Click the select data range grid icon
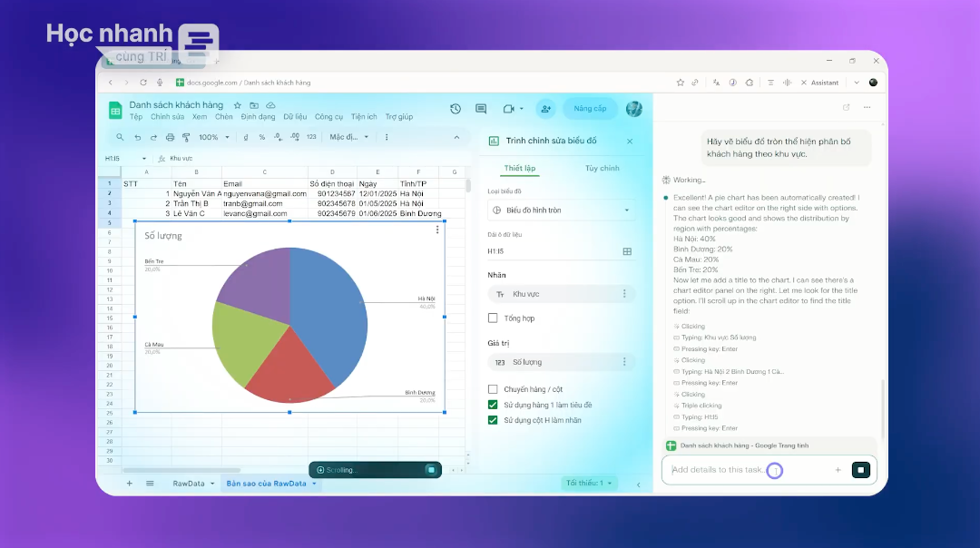980x548 pixels. pyautogui.click(x=627, y=251)
